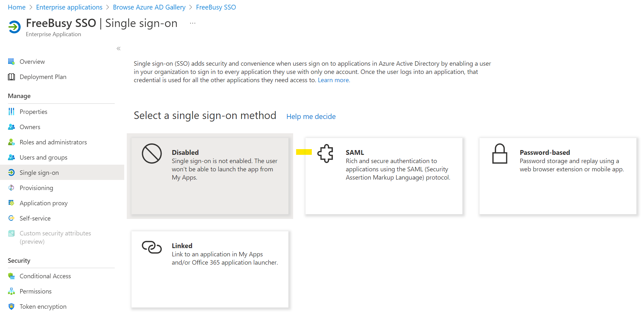
Task: Select Single sign-on in the sidebar
Action: click(x=39, y=173)
